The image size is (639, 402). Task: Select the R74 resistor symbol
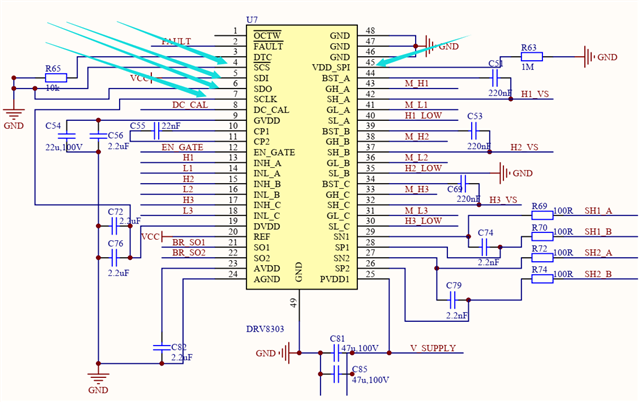[542, 279]
